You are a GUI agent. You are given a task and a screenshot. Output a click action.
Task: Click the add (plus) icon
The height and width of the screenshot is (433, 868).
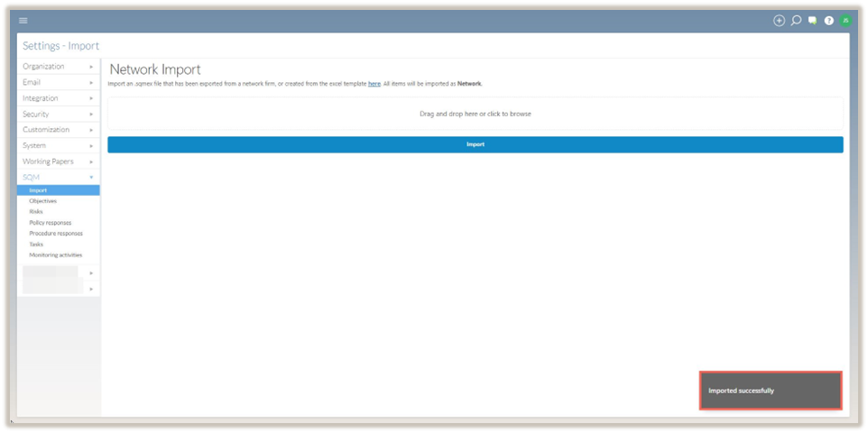pyautogui.click(x=779, y=21)
